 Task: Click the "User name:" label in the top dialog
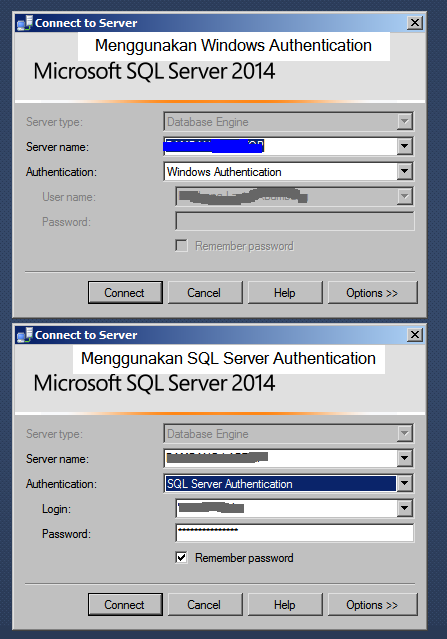tap(69, 197)
